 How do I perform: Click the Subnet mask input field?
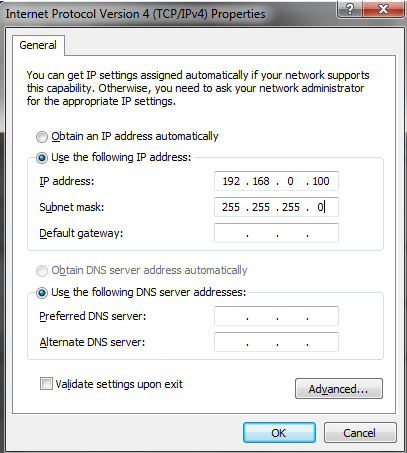pyautogui.click(x=276, y=207)
